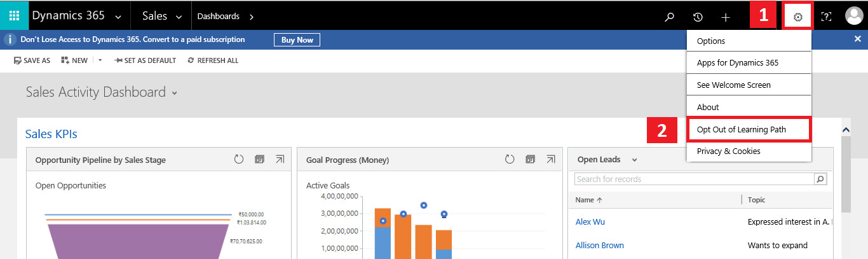Image resolution: width=868 pixels, height=259 pixels.
Task: Open the Open Leads view dropdown
Action: pyautogui.click(x=634, y=160)
